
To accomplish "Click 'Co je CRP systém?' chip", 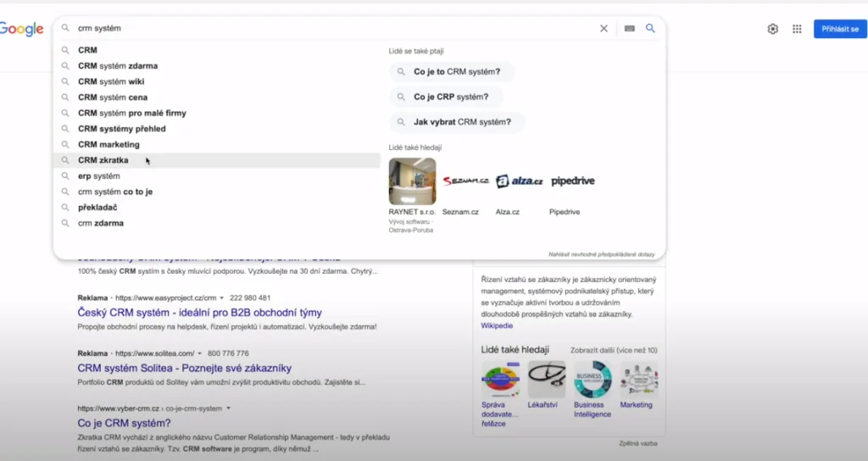I will (446, 97).
